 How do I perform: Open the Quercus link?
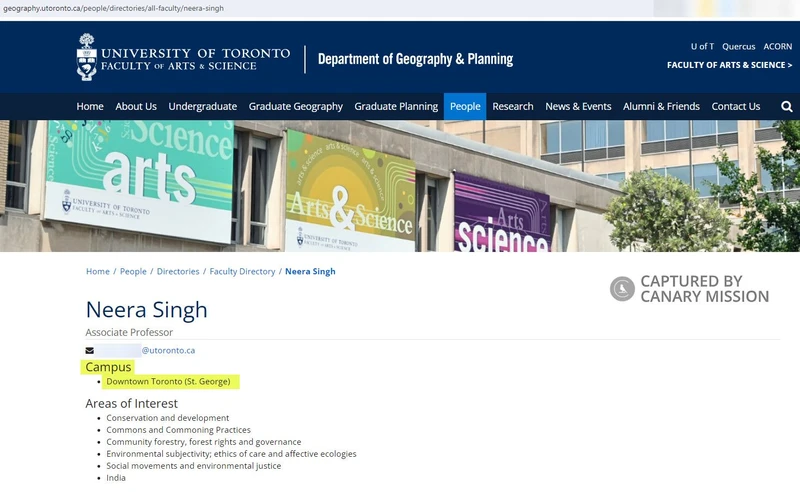click(x=738, y=46)
